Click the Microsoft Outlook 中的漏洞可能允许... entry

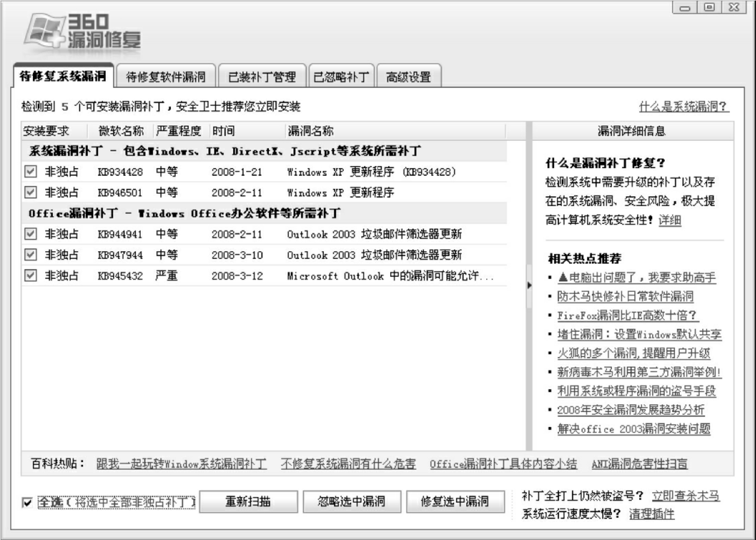click(x=390, y=276)
